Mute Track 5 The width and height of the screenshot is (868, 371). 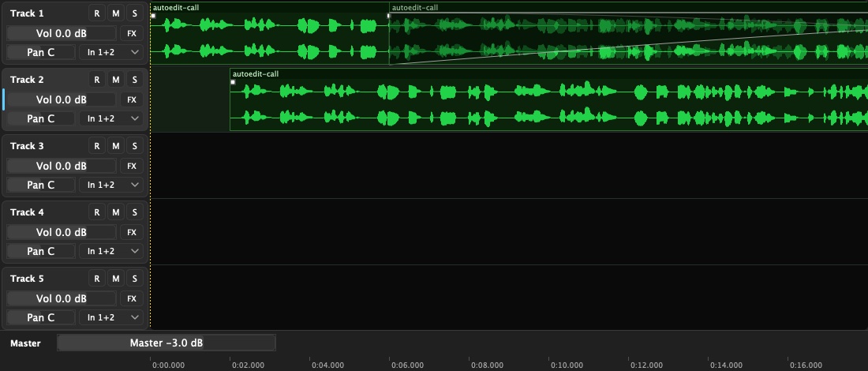coord(116,279)
